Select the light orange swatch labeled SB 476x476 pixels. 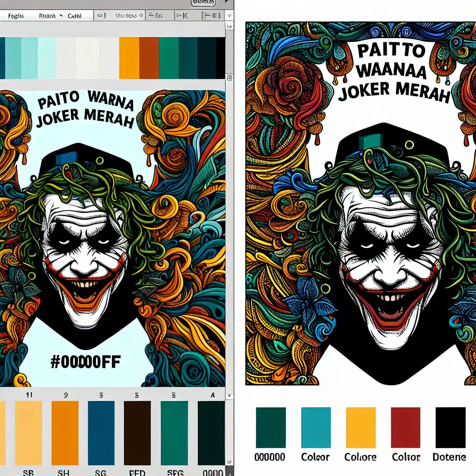pyautogui.click(x=28, y=433)
